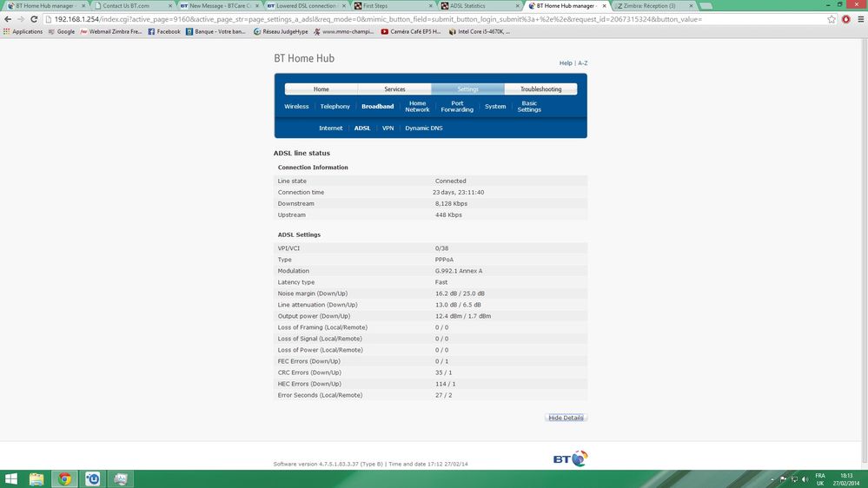Open the Caméra Café EP5 YouTube bookmark

click(411, 31)
